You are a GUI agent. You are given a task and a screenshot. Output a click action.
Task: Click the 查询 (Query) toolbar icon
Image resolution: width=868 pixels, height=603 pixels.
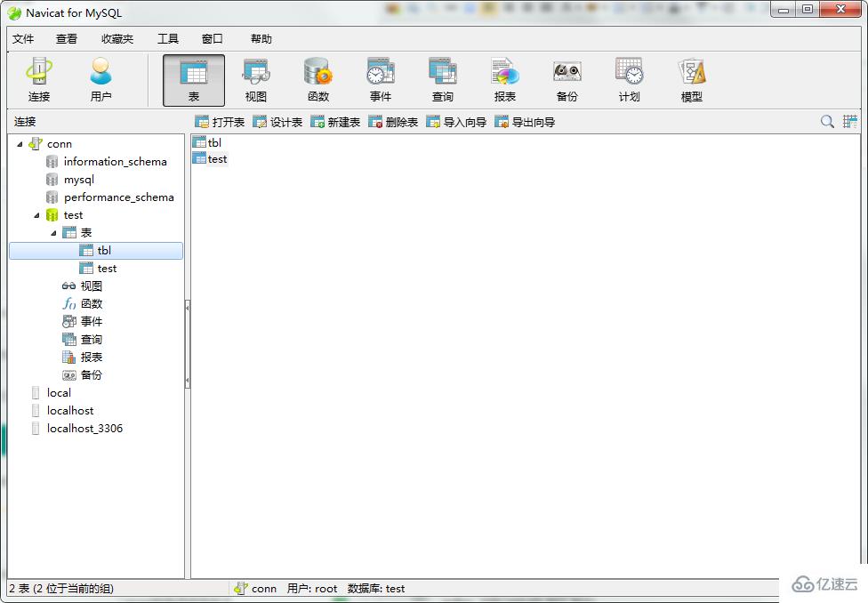coord(442,78)
